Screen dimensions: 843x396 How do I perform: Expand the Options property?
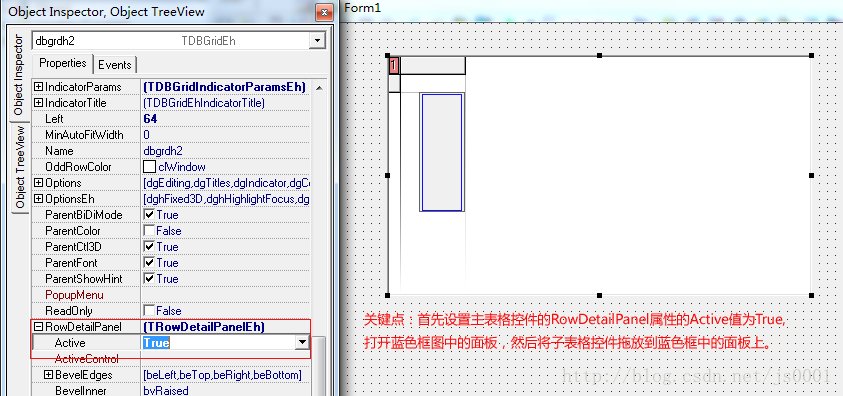tap(39, 183)
